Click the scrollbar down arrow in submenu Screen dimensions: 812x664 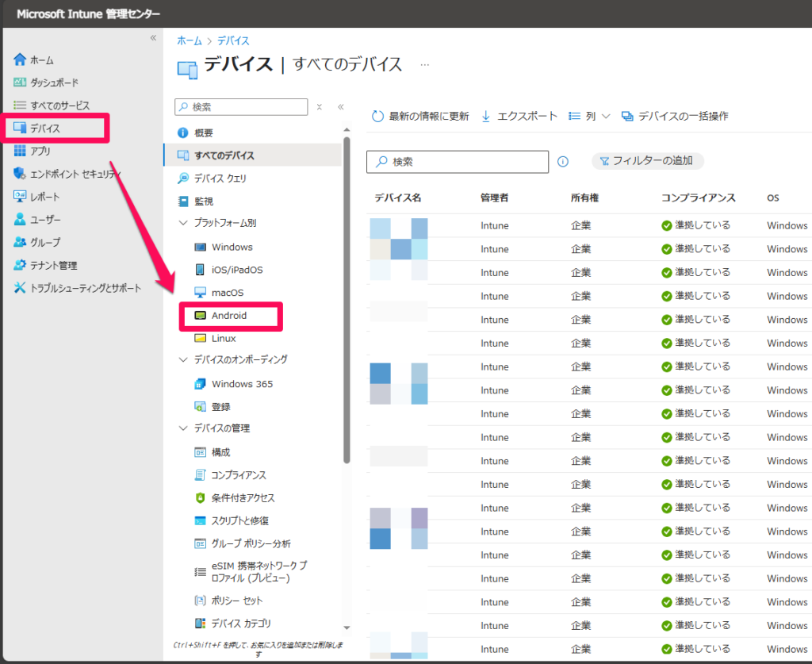coord(347,628)
